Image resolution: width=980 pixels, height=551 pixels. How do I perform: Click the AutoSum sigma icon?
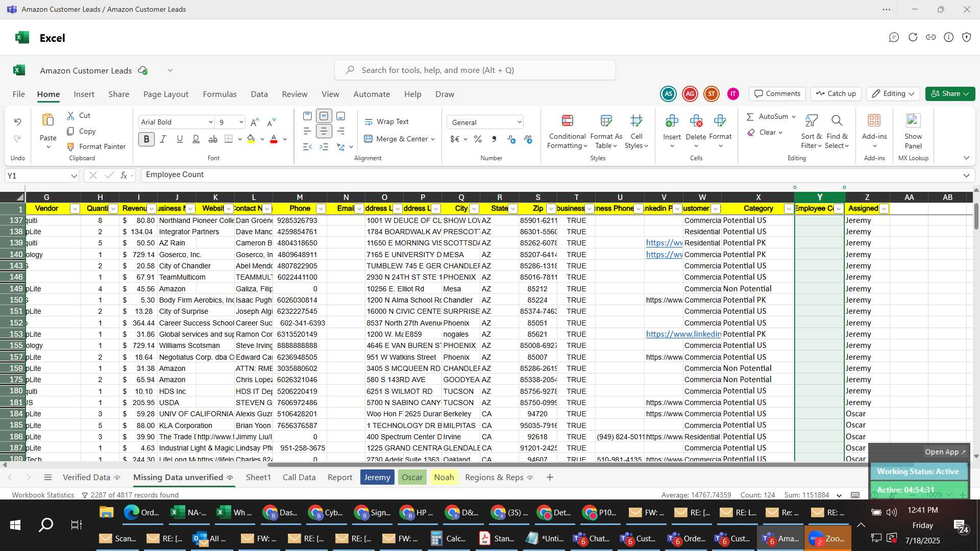(x=750, y=117)
